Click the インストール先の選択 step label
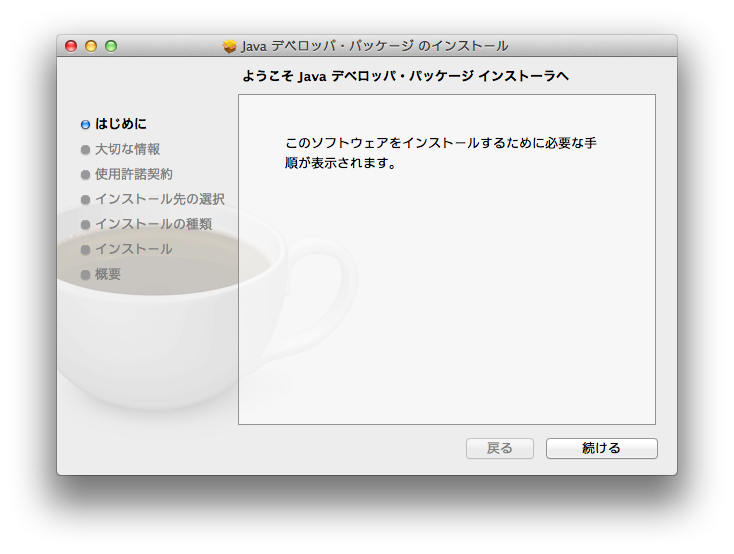Image resolution: width=734 pixels, height=554 pixels. coord(160,199)
